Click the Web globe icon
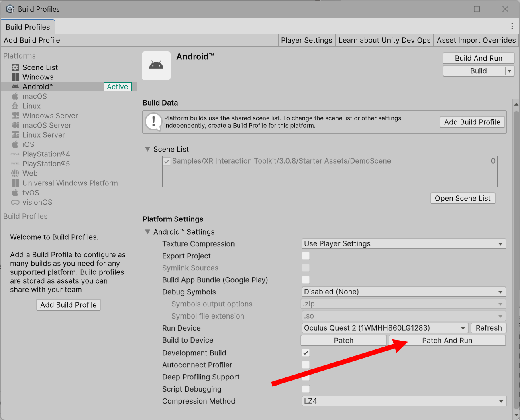Viewport: 520px width, 420px height. [15, 173]
